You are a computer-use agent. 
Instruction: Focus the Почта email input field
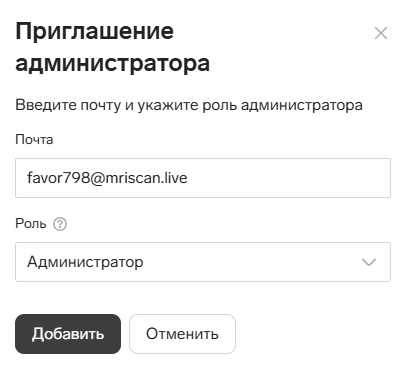pos(203,178)
